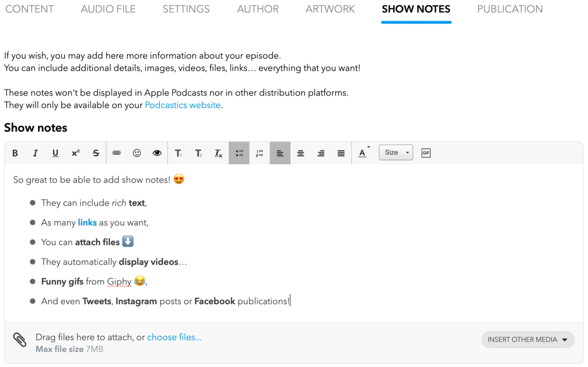The height and width of the screenshot is (367, 588).
Task: Center align the text
Action: pos(300,153)
